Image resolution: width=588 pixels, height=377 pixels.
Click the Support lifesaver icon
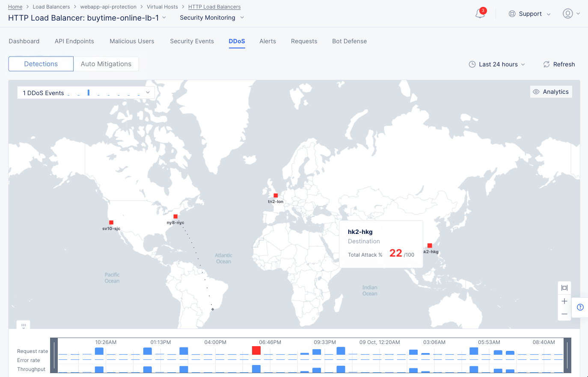[x=512, y=14]
